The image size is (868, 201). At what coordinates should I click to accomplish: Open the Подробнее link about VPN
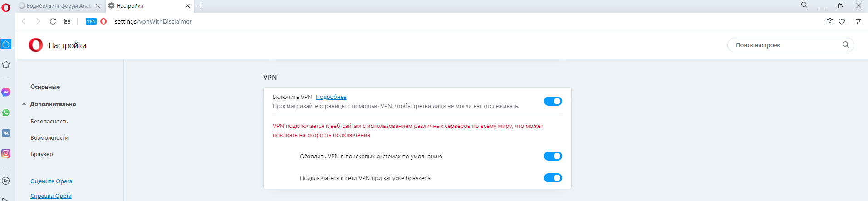(x=331, y=97)
